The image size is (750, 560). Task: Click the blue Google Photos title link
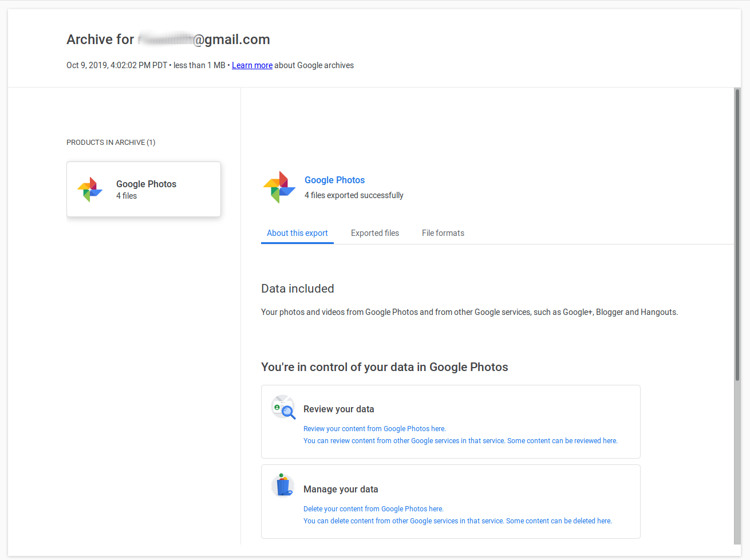334,180
